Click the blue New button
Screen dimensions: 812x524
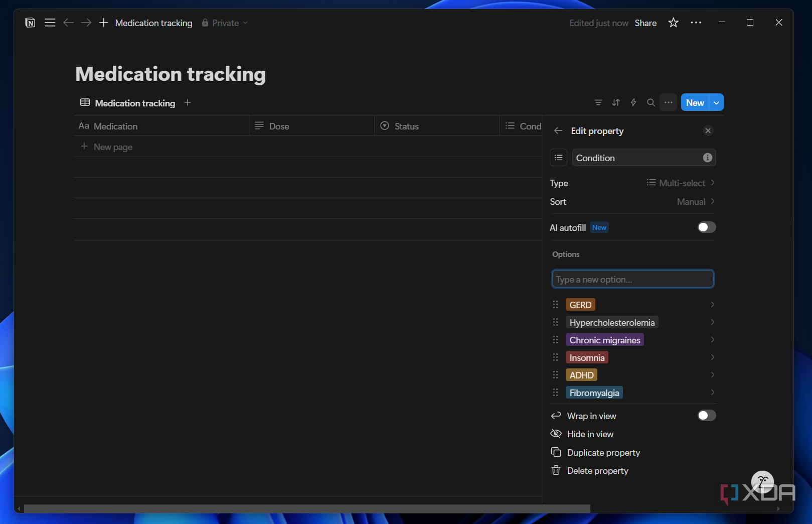(695, 102)
